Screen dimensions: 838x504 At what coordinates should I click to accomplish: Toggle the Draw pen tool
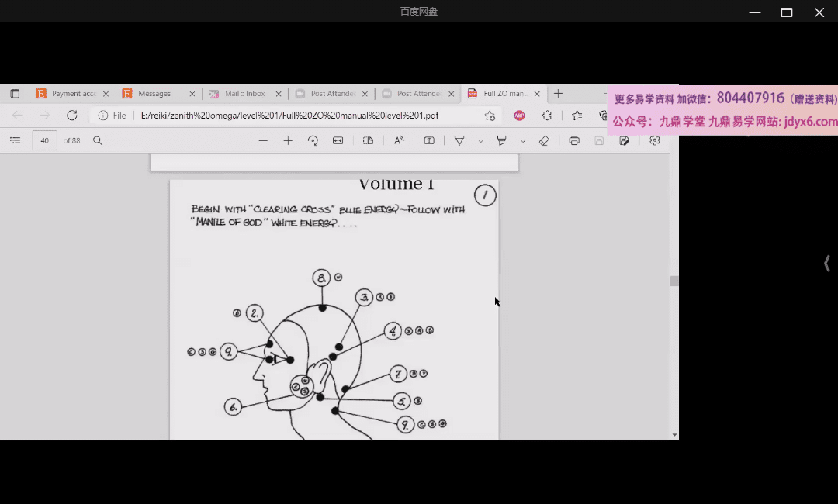point(459,140)
